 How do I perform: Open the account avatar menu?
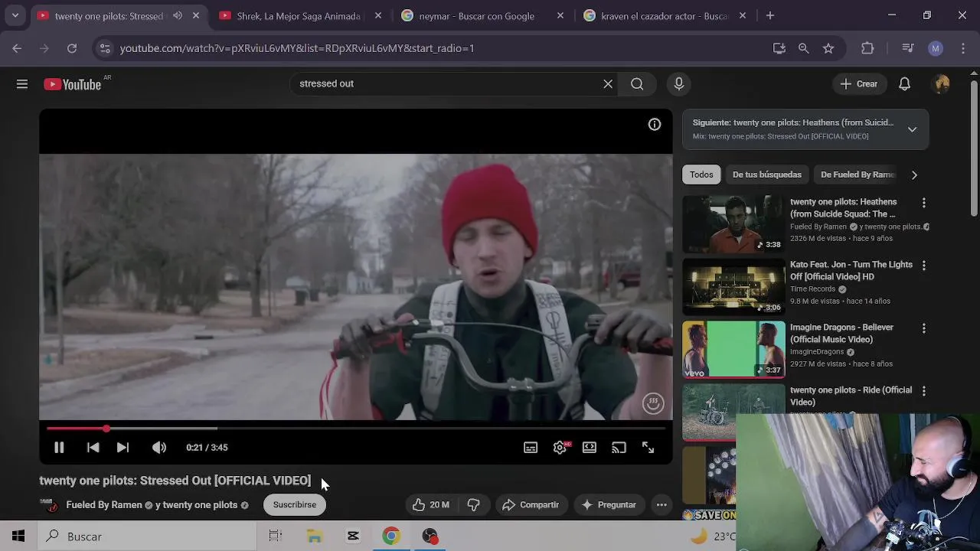point(942,84)
